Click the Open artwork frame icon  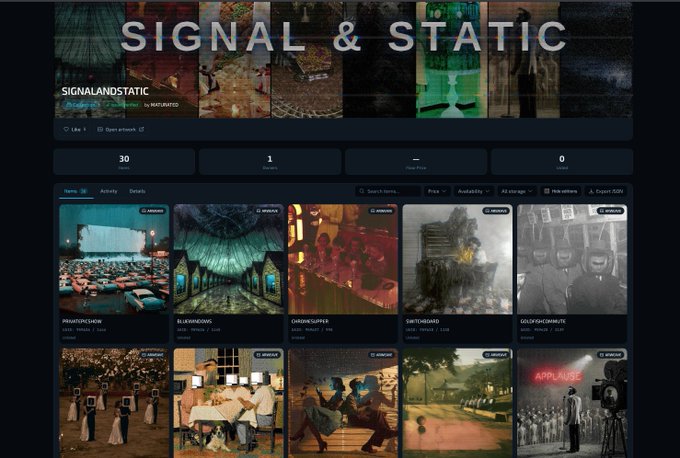click(100, 129)
